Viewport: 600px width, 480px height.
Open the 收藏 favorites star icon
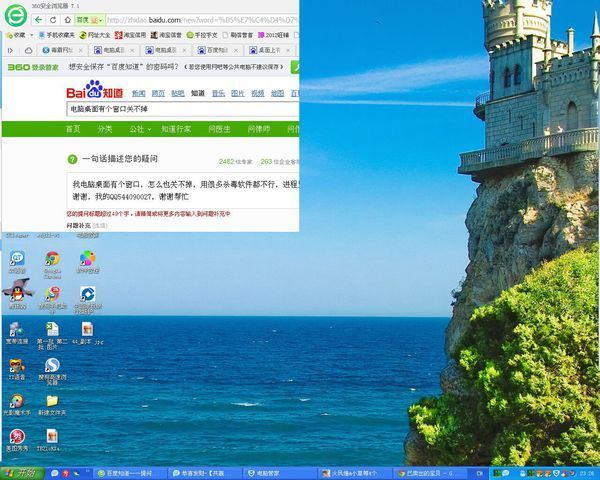tap(10, 35)
